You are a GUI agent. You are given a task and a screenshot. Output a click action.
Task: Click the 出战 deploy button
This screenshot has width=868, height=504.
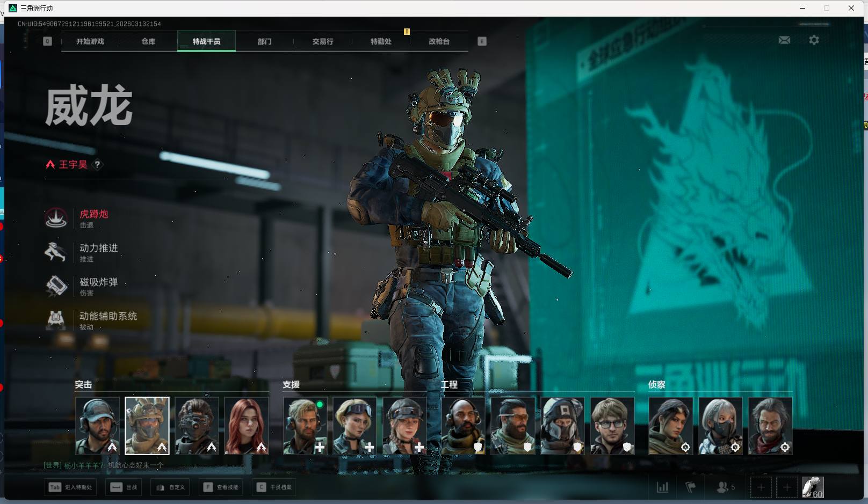[x=125, y=487]
